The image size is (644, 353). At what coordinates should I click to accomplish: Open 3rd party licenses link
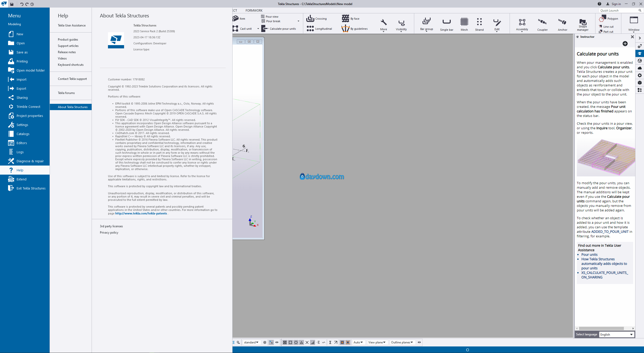[x=111, y=226]
